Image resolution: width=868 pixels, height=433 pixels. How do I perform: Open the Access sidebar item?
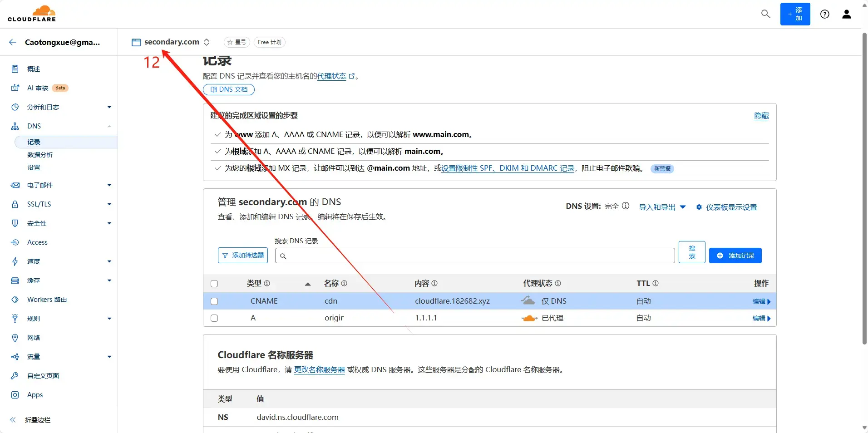[x=37, y=242]
